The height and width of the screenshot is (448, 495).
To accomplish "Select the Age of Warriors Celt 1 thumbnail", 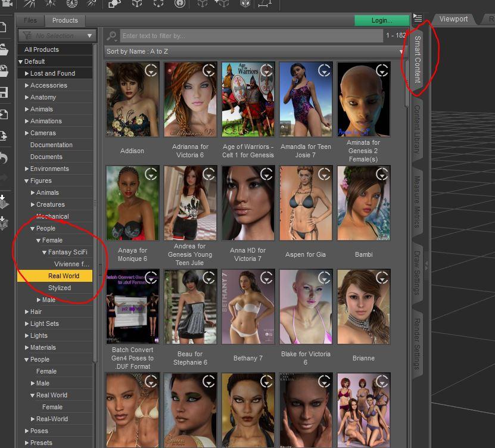I will pos(248,99).
